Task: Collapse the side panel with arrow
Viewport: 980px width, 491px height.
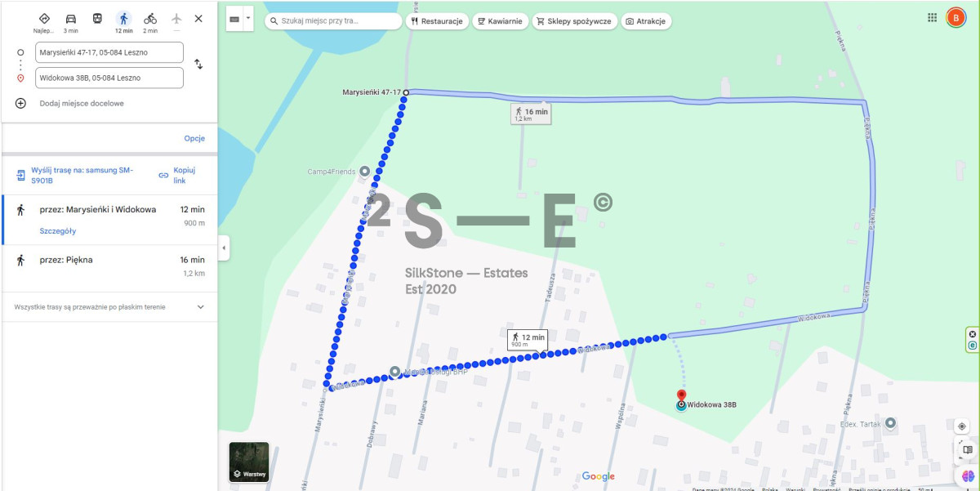Action: point(224,248)
